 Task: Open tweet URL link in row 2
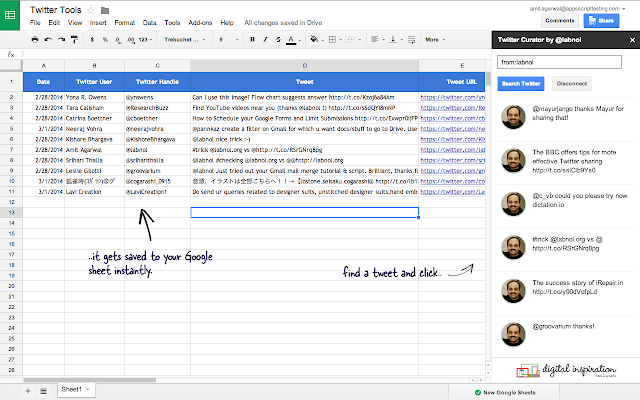tap(453, 97)
